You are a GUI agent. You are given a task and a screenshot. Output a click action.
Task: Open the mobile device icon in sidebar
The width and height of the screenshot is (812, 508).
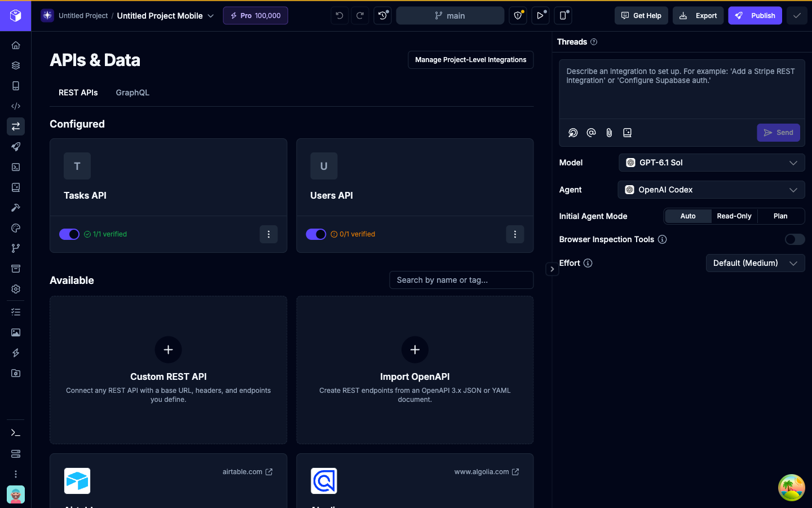point(16,86)
